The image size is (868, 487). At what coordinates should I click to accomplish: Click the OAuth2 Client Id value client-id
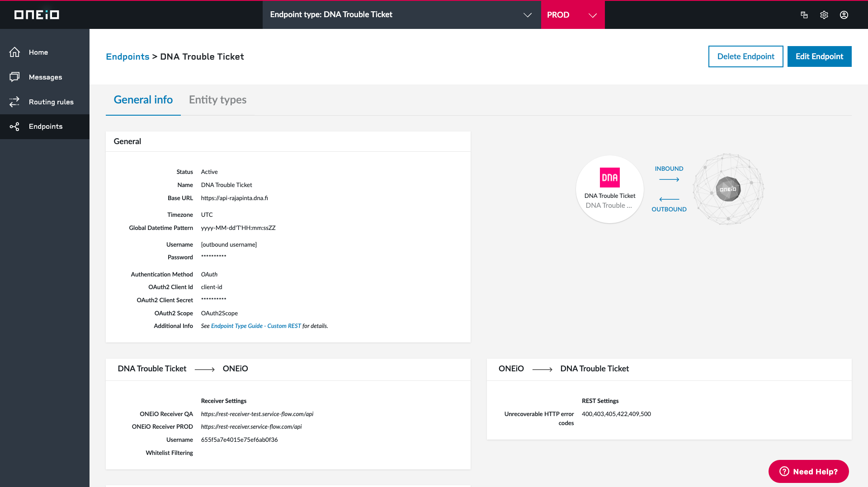[212, 287]
